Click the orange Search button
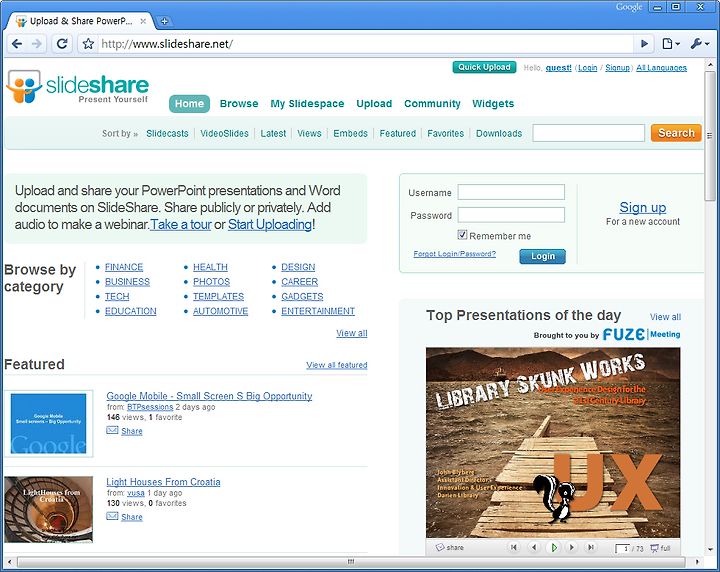Image resolution: width=720 pixels, height=572 pixels. coord(676,133)
